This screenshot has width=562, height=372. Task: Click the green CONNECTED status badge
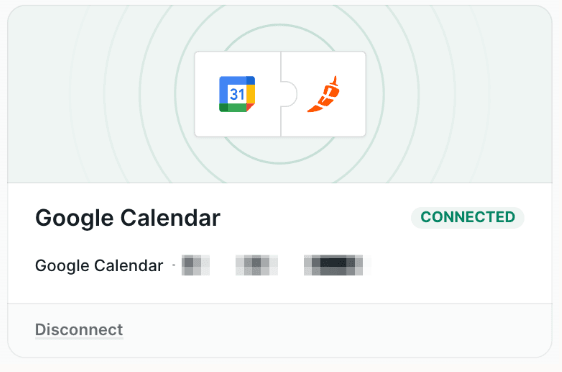[x=467, y=217]
